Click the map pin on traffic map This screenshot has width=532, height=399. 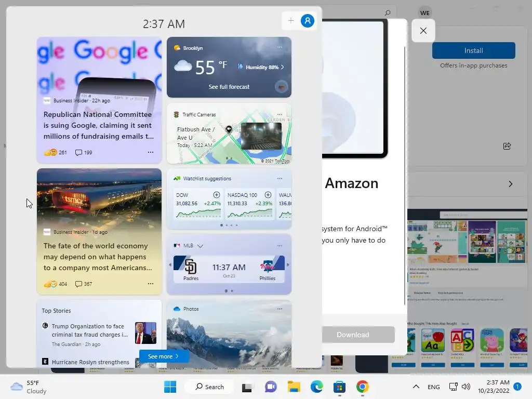coord(229,129)
